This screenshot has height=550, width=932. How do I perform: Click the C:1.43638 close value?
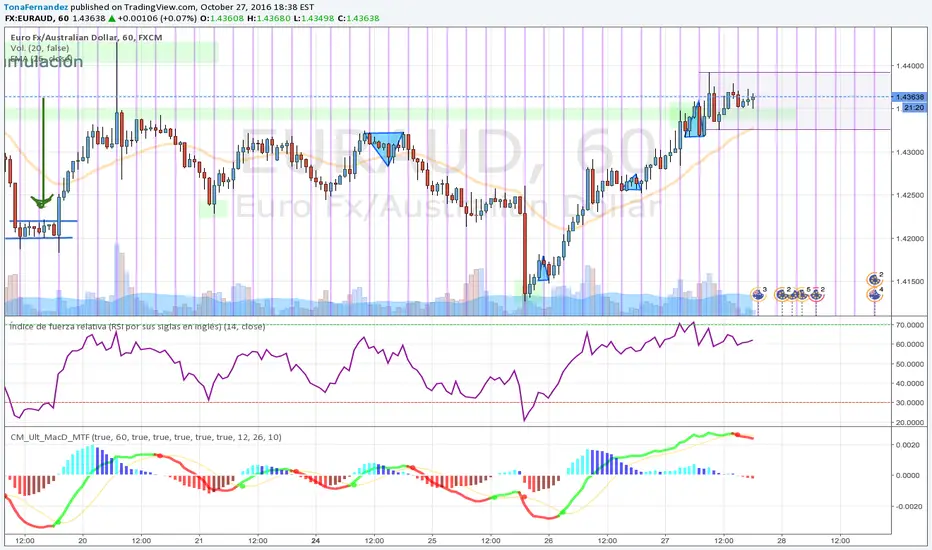tap(358, 18)
